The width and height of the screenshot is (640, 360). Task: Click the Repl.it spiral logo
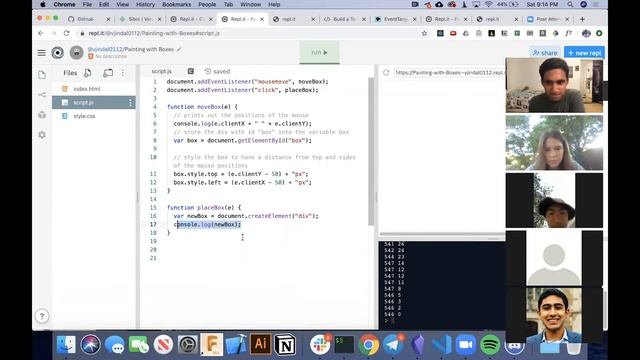click(58, 53)
